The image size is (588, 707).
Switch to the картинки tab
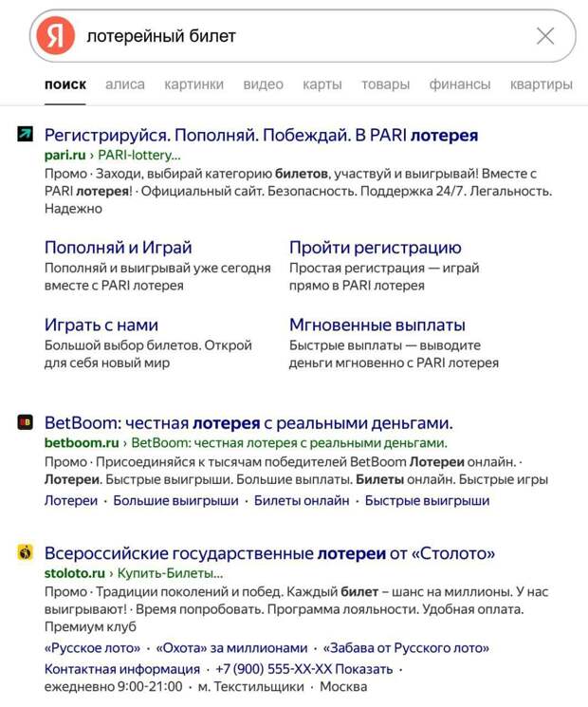[x=193, y=84]
